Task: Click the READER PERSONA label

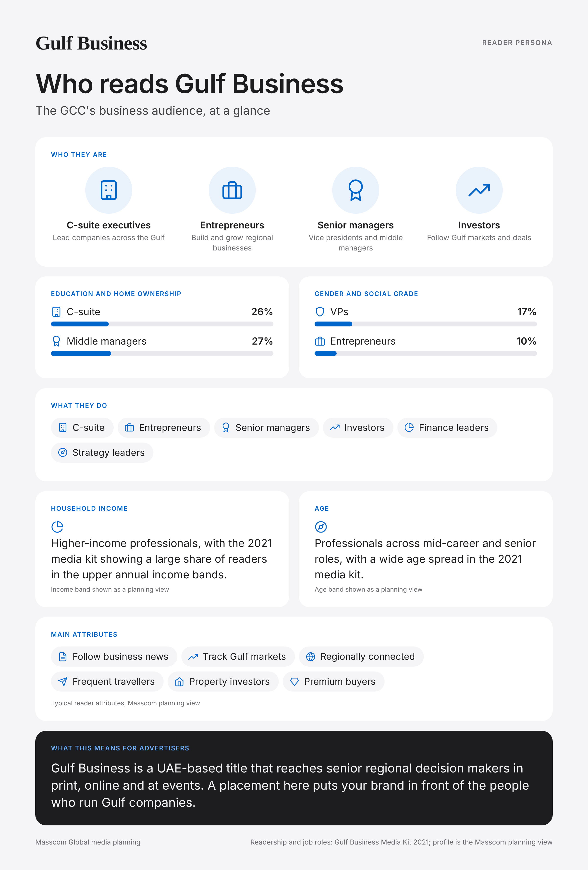Action: click(x=517, y=43)
